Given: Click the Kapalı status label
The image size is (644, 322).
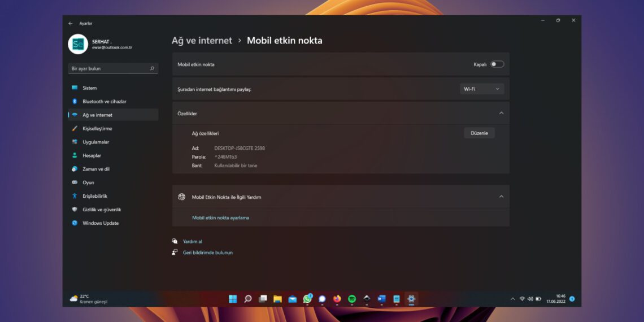Looking at the screenshot, I should click(x=480, y=64).
